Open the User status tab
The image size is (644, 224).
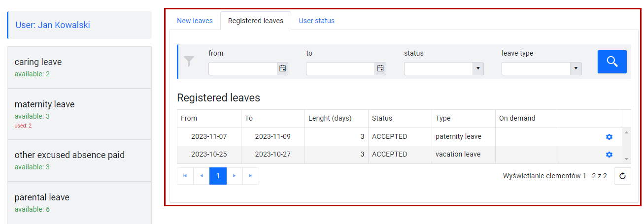(x=316, y=21)
